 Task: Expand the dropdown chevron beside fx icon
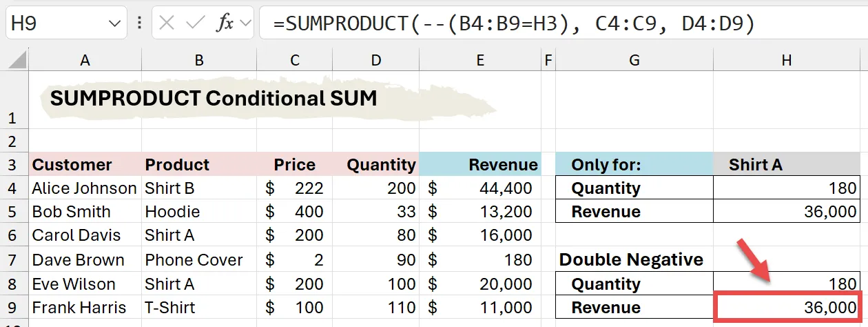245,24
